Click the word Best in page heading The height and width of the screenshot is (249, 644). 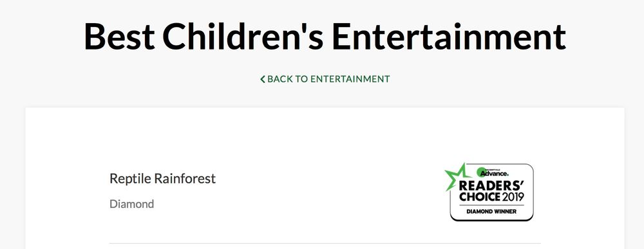click(x=119, y=37)
